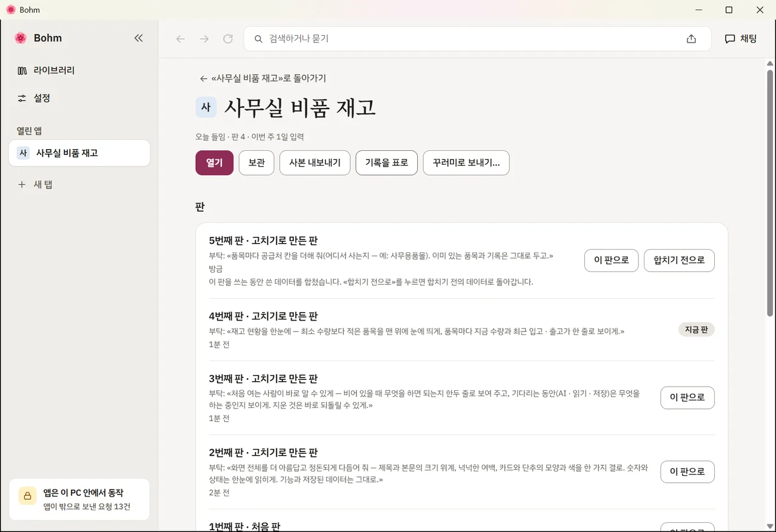Collapse the sidebar with the double-chevron icon
This screenshot has height=532, width=776.
138,38
